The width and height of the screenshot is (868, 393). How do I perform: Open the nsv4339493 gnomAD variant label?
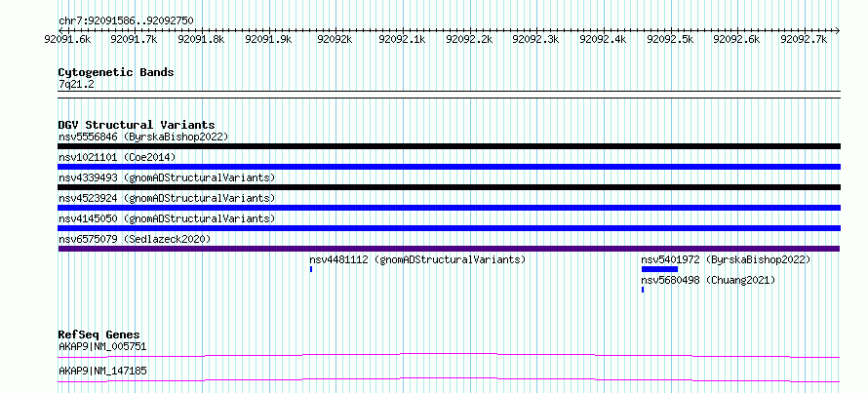(167, 177)
